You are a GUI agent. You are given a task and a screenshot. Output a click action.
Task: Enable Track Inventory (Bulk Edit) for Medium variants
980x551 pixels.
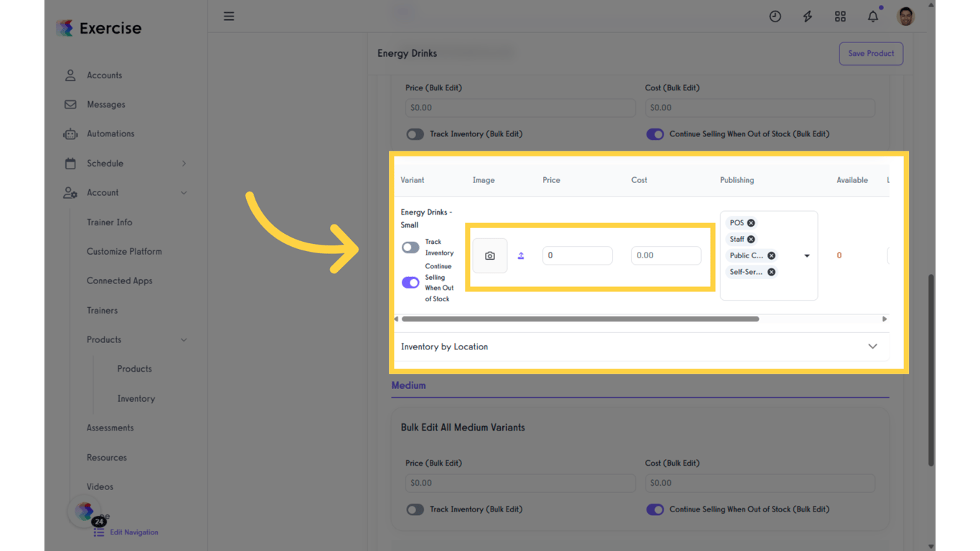pos(415,509)
